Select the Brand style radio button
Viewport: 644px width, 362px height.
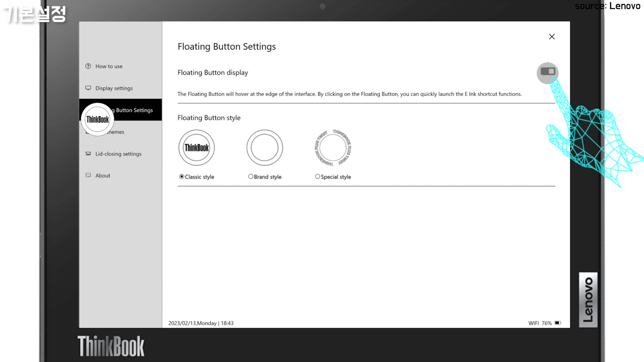tap(251, 176)
